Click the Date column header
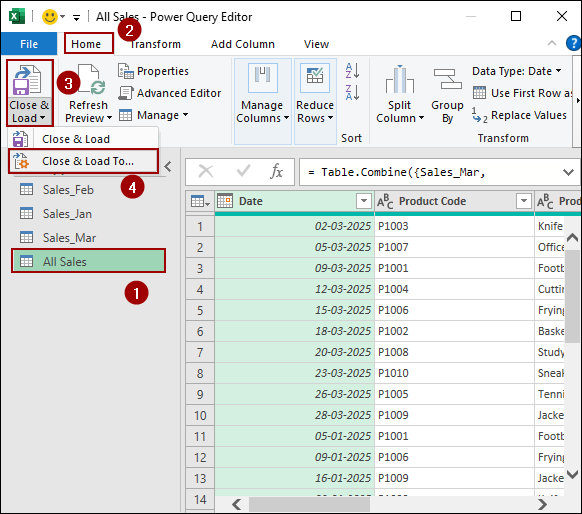582x514 pixels. tap(294, 201)
